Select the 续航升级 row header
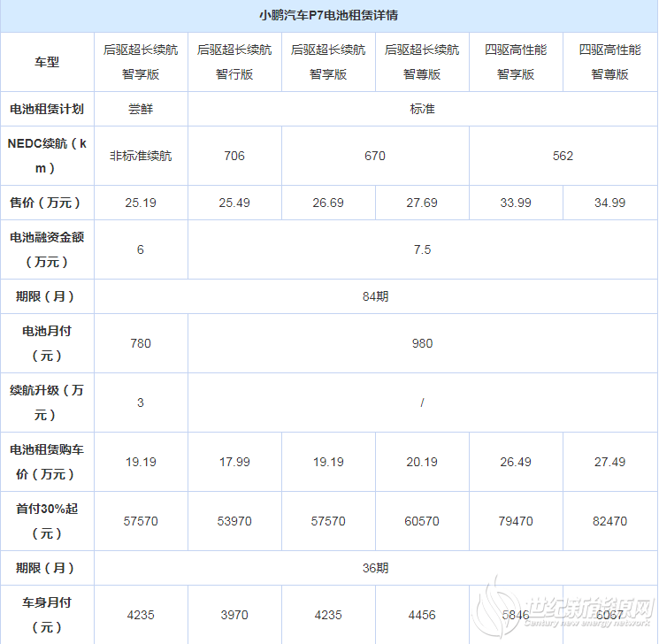 click(x=47, y=402)
